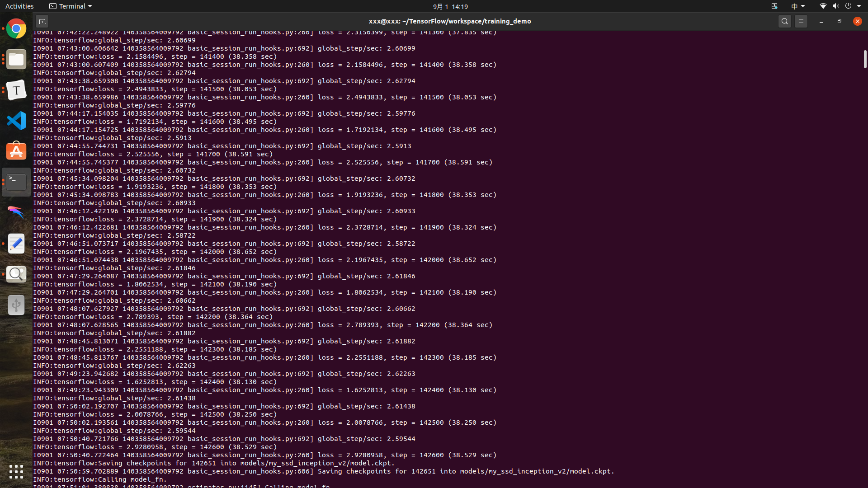
Task: Open the image viewer magnifier app
Action: pyautogui.click(x=16, y=274)
